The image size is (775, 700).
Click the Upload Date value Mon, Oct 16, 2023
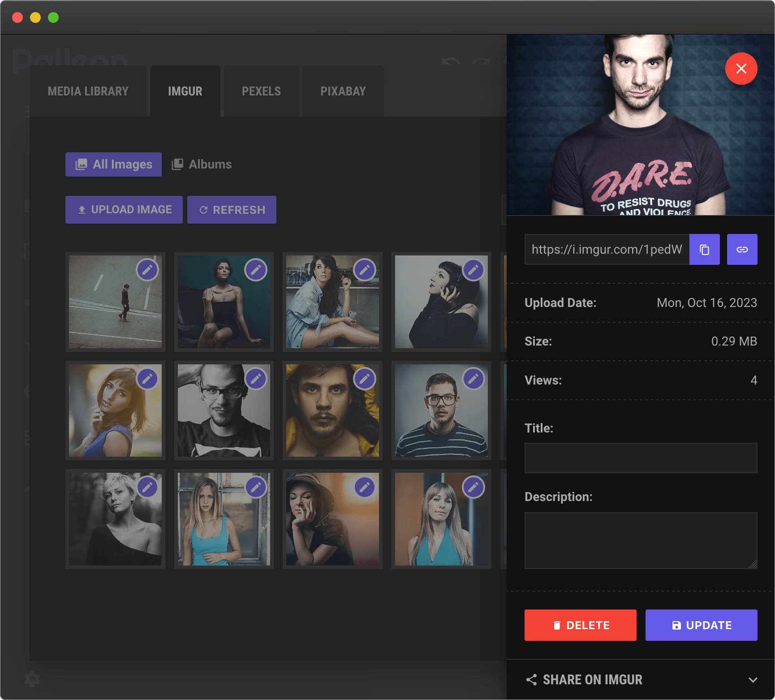[706, 303]
